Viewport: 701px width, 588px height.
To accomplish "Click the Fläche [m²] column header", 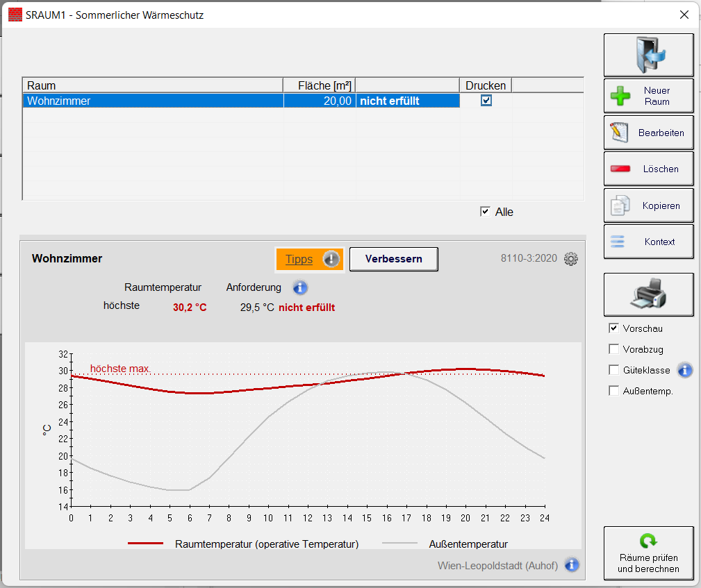I will click(x=319, y=85).
